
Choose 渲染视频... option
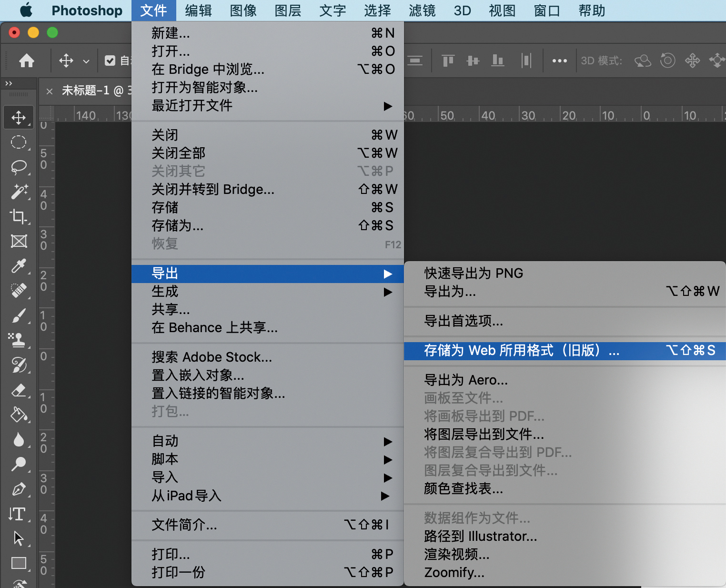(x=565, y=555)
